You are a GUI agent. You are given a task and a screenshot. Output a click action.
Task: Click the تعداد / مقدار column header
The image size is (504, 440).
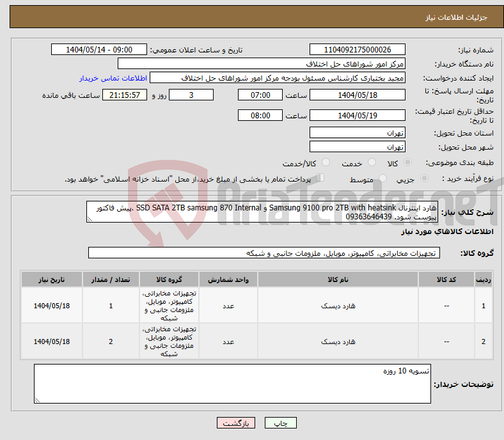[x=111, y=279]
